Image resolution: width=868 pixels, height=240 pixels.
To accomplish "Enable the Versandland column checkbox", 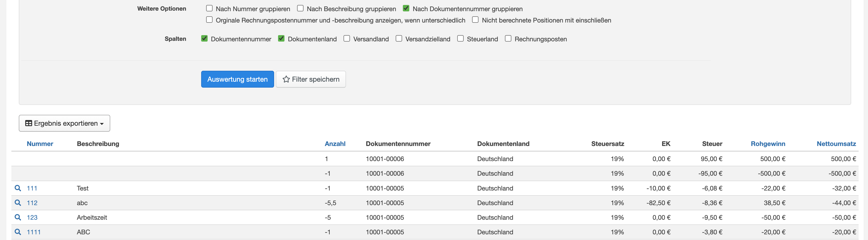I will (347, 39).
